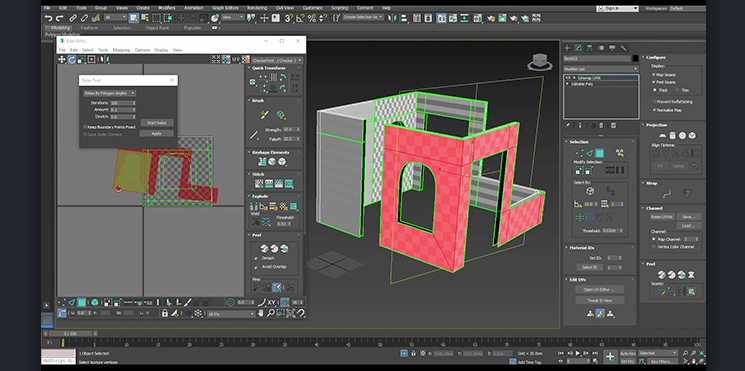The image size is (745, 371).
Task: Open the Utilities wrench tab
Action: [x=624, y=48]
